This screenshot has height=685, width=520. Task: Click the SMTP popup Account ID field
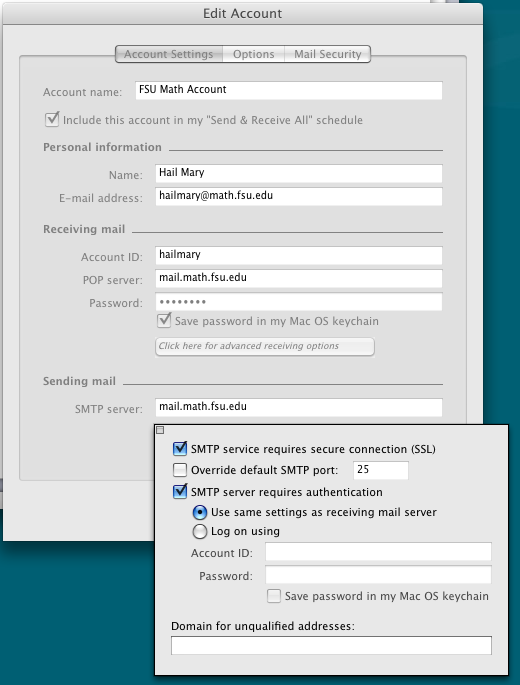click(378, 552)
